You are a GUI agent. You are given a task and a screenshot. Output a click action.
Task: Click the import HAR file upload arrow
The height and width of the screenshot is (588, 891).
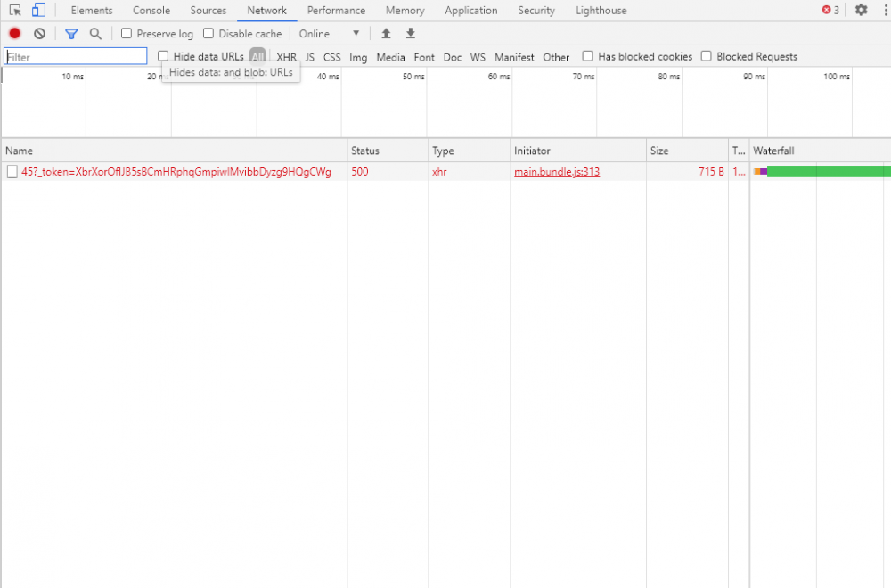[x=386, y=33]
